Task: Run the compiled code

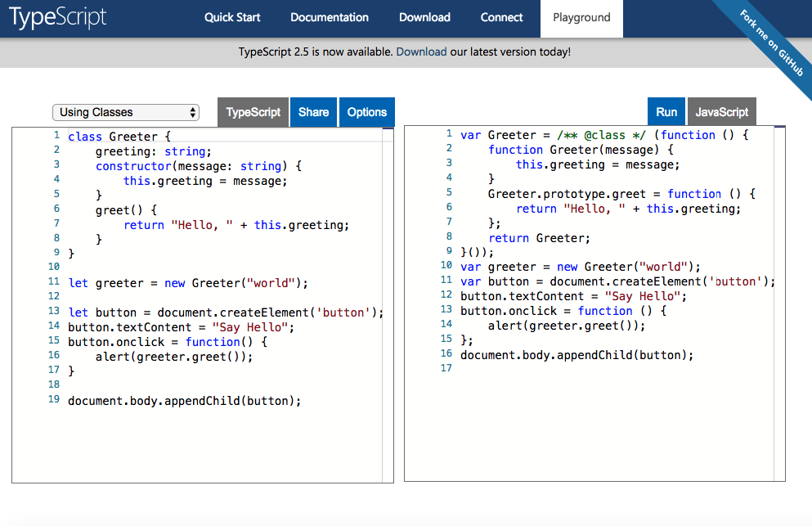Action: [x=666, y=112]
